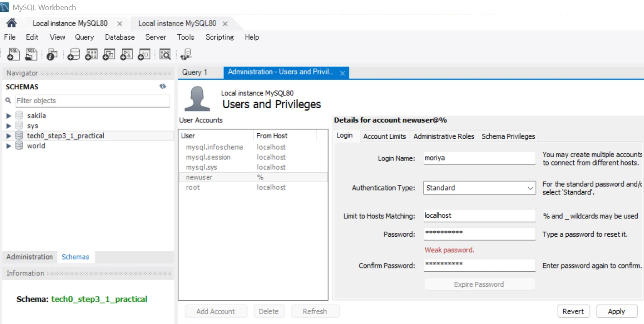Image resolution: width=644 pixels, height=324 pixels.
Task: Click the tech0_step3_1_practical database icon
Action: click(19, 135)
